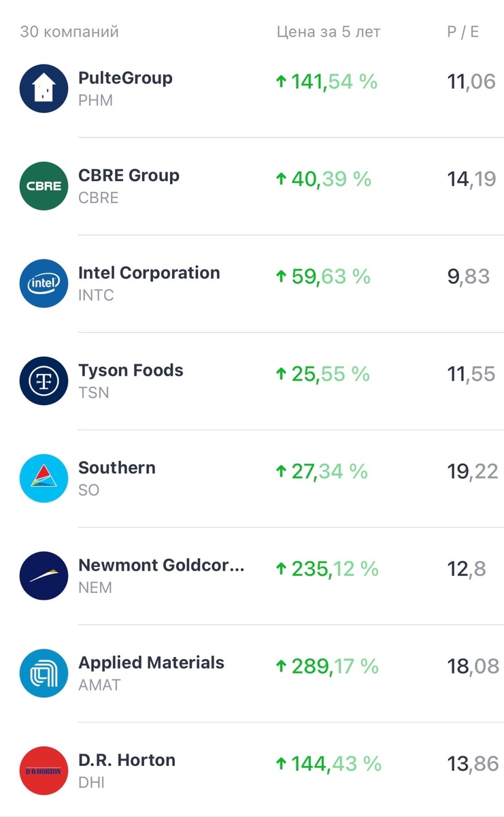The height and width of the screenshot is (817, 504).
Task: Tap the Applied Materials logo icon
Action: coord(44,673)
